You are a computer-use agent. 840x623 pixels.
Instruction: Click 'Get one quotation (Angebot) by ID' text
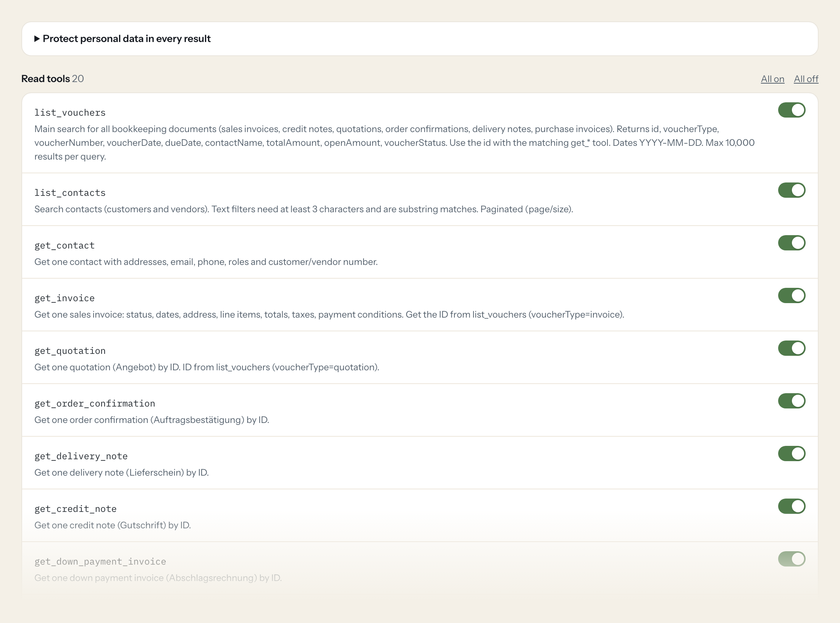[207, 367]
